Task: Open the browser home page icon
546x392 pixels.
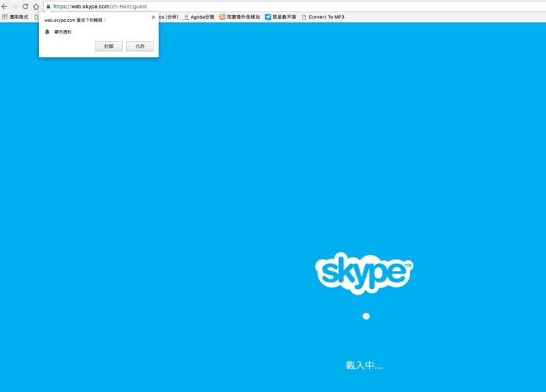Action: coord(36,6)
